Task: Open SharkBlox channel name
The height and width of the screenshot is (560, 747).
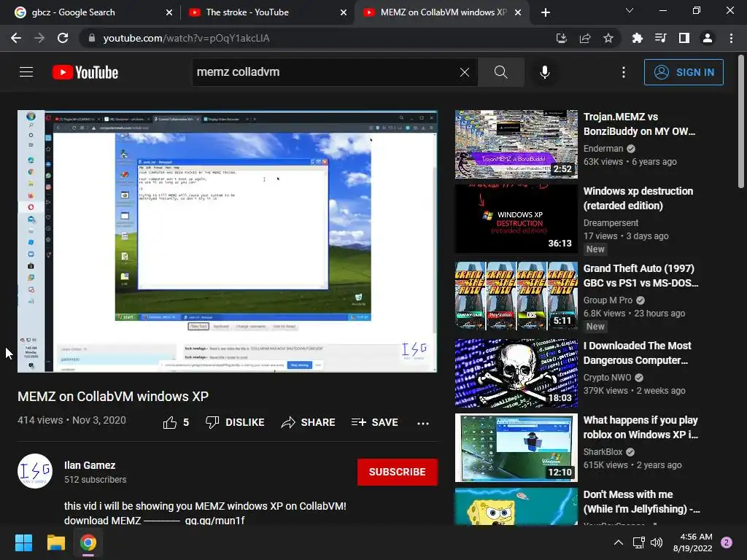Action: click(x=603, y=452)
